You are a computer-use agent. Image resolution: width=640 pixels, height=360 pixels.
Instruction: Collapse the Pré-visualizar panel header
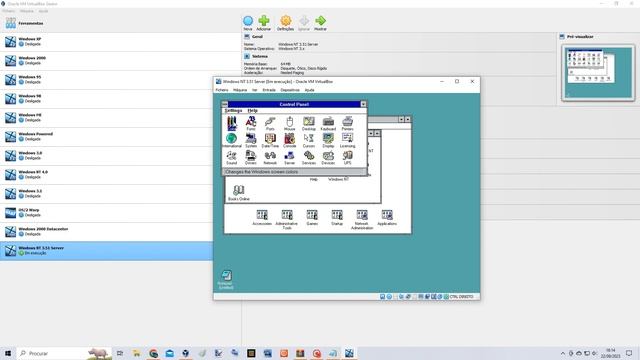(580, 37)
